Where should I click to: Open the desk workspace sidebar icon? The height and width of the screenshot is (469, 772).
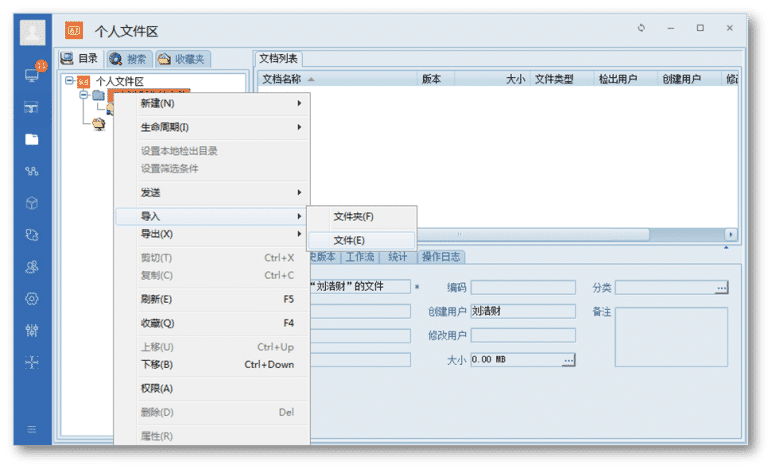click(x=32, y=107)
